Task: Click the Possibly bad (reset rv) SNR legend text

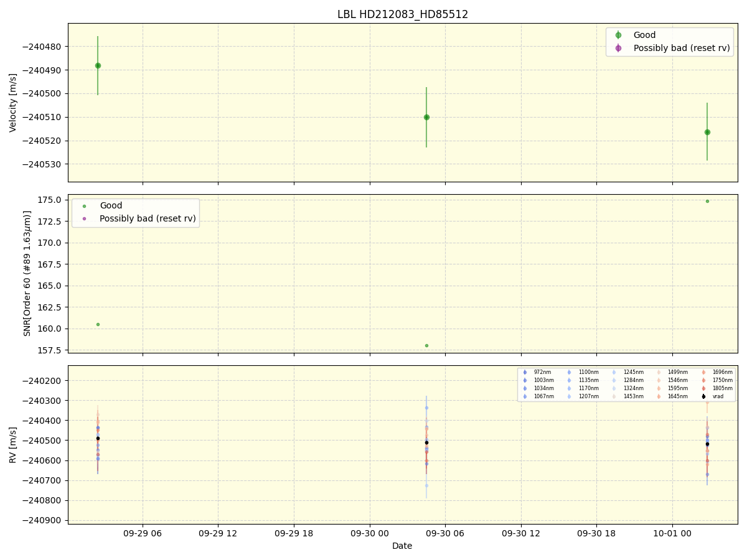Action: [148, 218]
